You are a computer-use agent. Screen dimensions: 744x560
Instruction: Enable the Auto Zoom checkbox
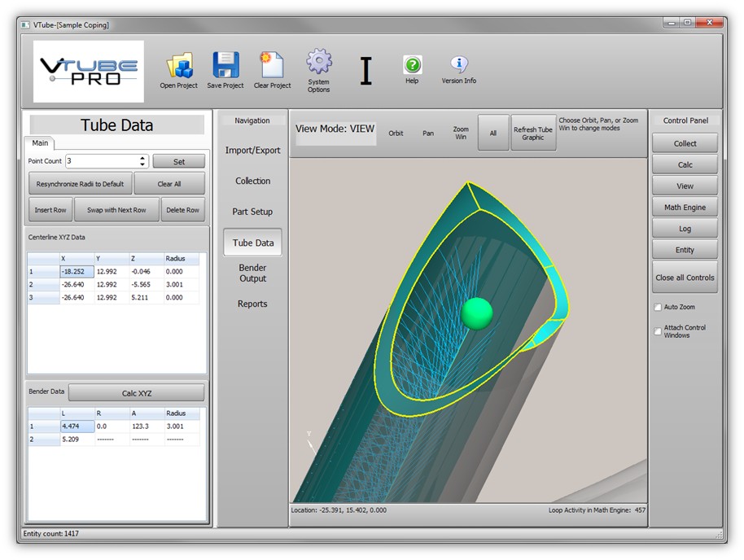point(658,308)
